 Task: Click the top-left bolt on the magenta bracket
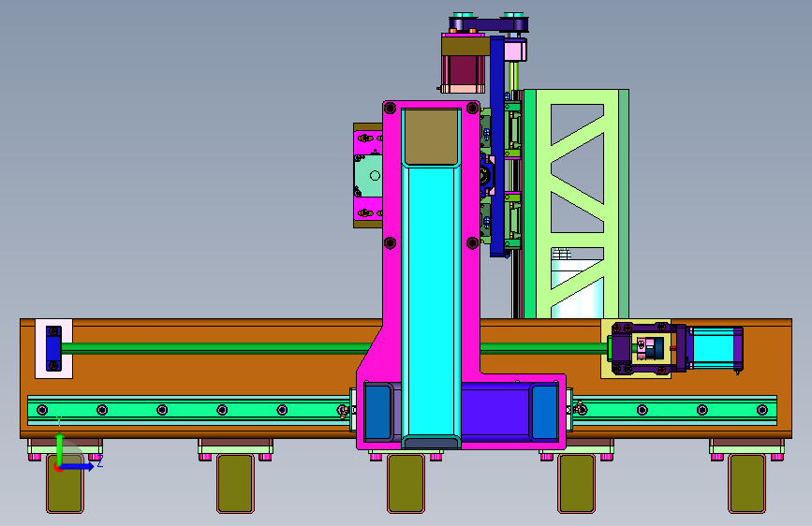click(390, 108)
